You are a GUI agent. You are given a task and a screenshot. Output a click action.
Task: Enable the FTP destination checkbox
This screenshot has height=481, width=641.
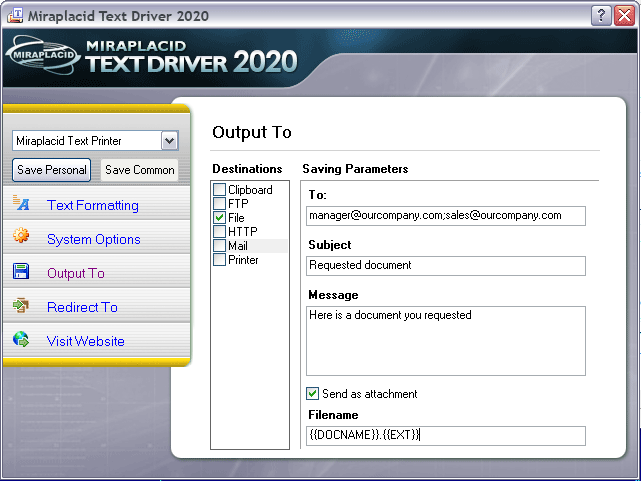point(220,203)
